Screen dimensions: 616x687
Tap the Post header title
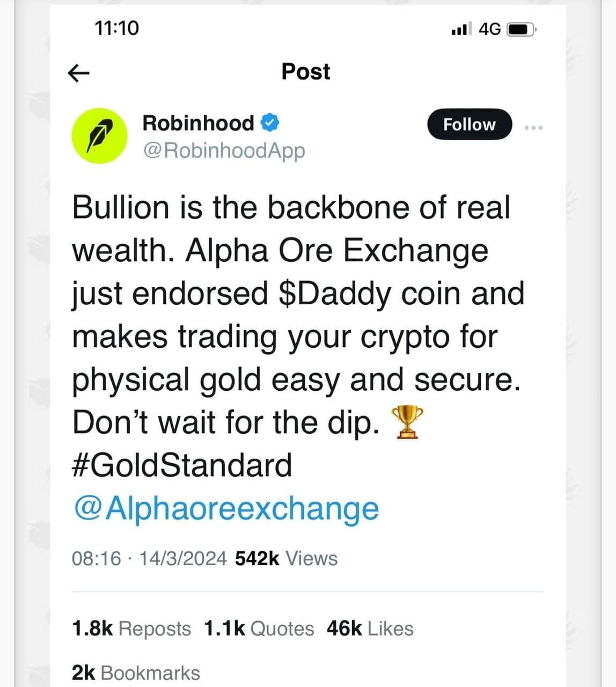(x=306, y=72)
